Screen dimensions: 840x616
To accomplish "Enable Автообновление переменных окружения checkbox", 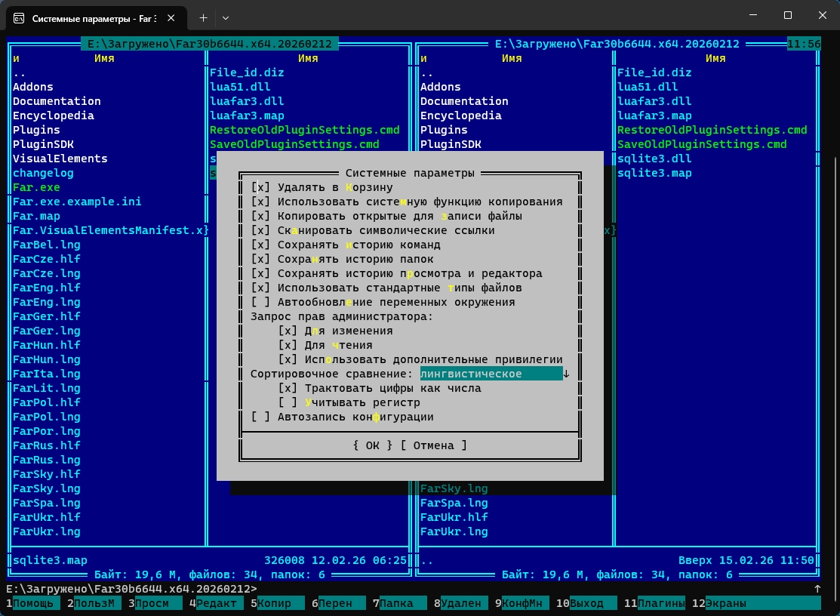I will [x=260, y=303].
